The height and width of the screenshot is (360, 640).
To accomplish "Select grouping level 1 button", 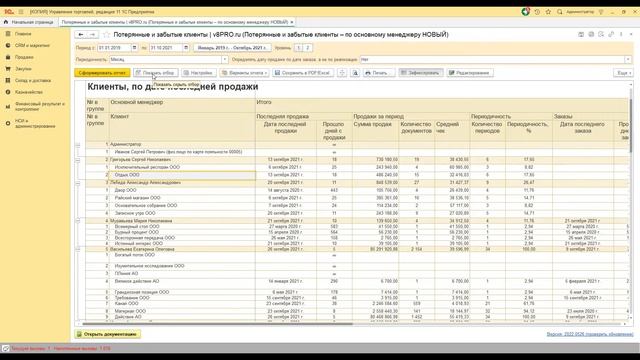I will (x=298, y=48).
